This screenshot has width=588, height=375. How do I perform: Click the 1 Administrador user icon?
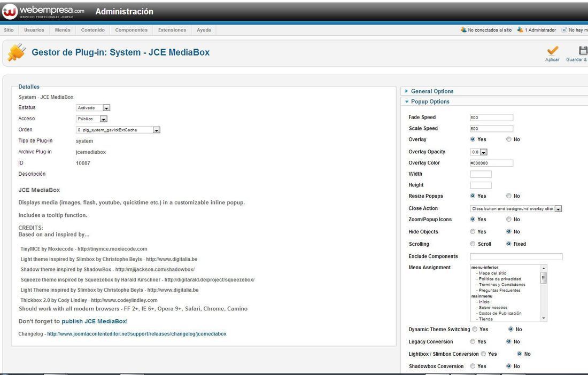[x=520, y=29]
